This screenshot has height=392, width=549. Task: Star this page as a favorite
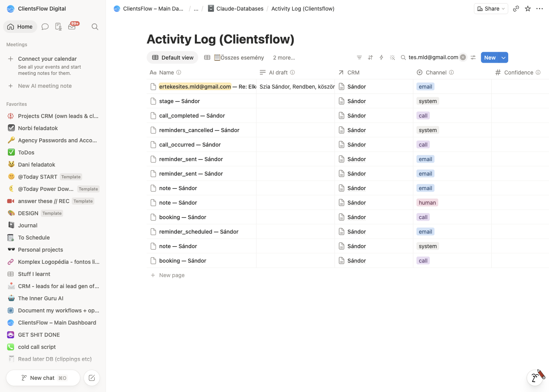528,9
